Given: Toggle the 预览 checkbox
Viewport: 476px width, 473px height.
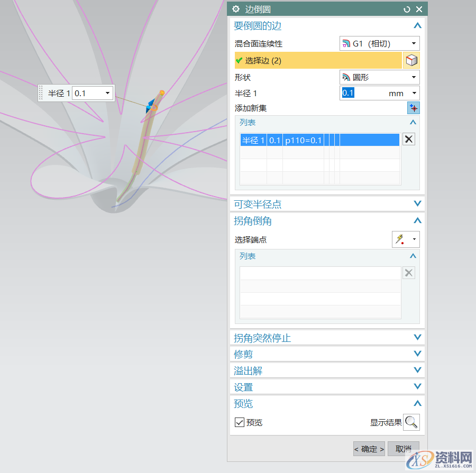Looking at the screenshot, I should (240, 422).
